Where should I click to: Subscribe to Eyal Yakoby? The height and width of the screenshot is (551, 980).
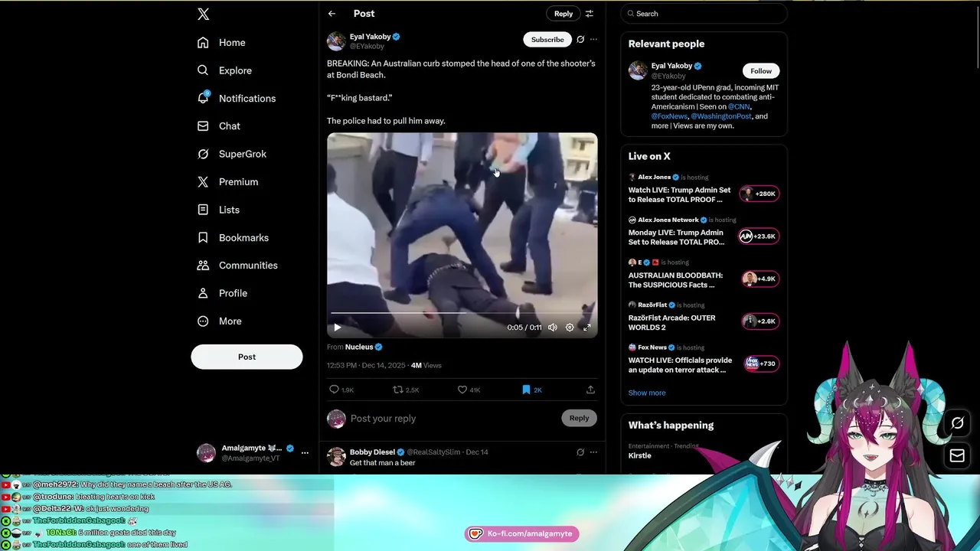click(547, 40)
